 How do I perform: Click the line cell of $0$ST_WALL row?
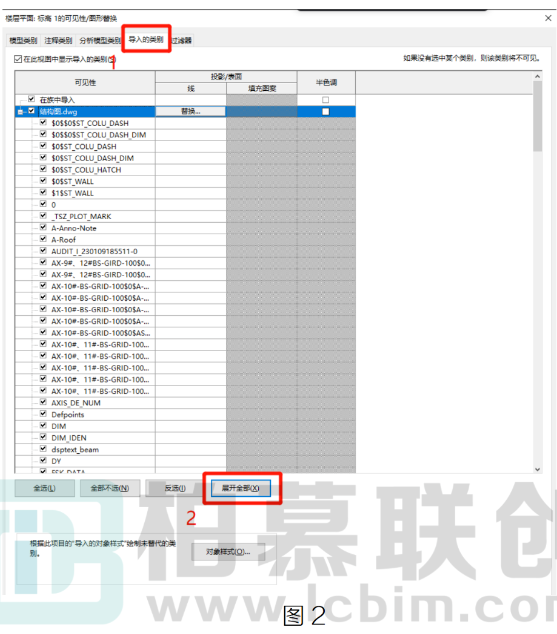191,182
